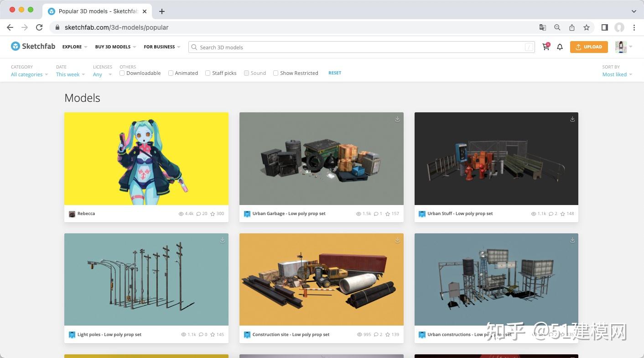The height and width of the screenshot is (358, 644).
Task: Open the For Business menu
Action: coord(162,47)
